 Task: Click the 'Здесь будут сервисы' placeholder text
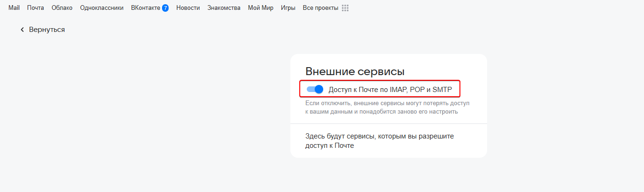379,141
